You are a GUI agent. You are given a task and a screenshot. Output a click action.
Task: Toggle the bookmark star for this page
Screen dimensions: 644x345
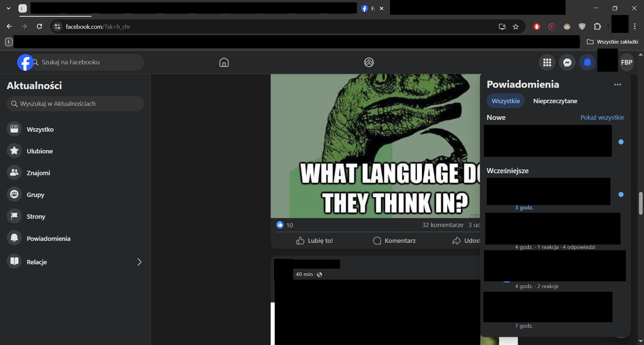point(516,26)
